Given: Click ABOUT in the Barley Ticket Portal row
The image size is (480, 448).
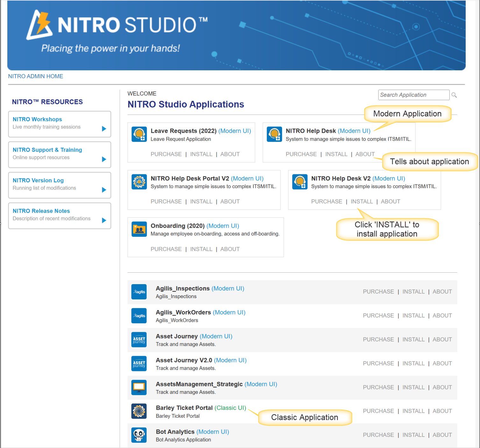Looking at the screenshot, I should [442, 411].
